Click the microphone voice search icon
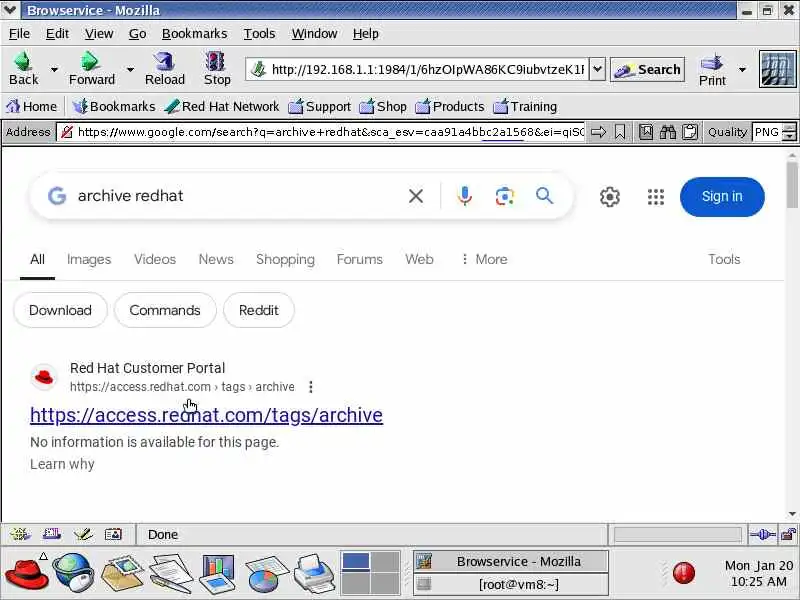The height and width of the screenshot is (600, 800). (x=464, y=196)
